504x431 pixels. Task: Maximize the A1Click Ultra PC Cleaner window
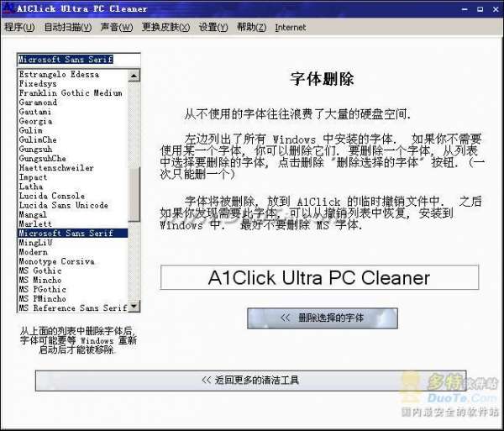click(x=480, y=9)
